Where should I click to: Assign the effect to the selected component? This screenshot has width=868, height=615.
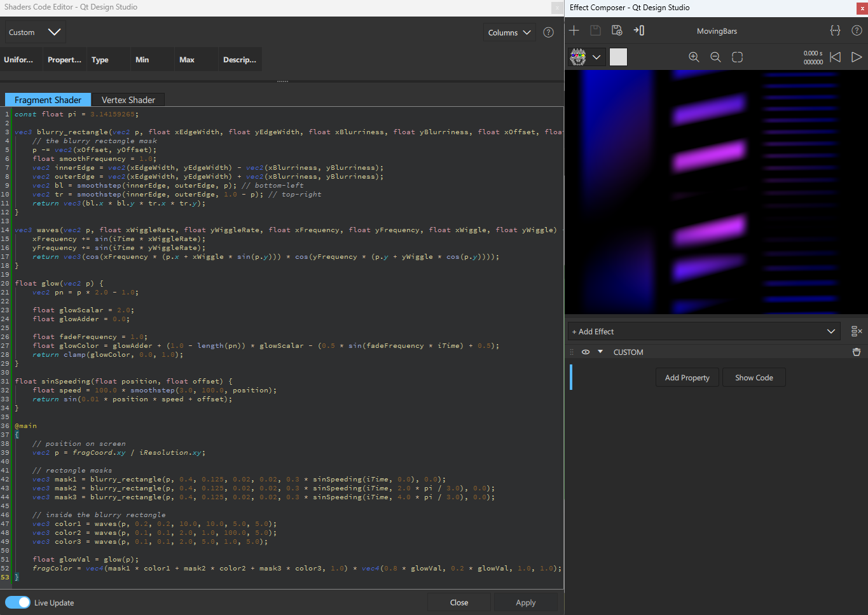point(638,30)
